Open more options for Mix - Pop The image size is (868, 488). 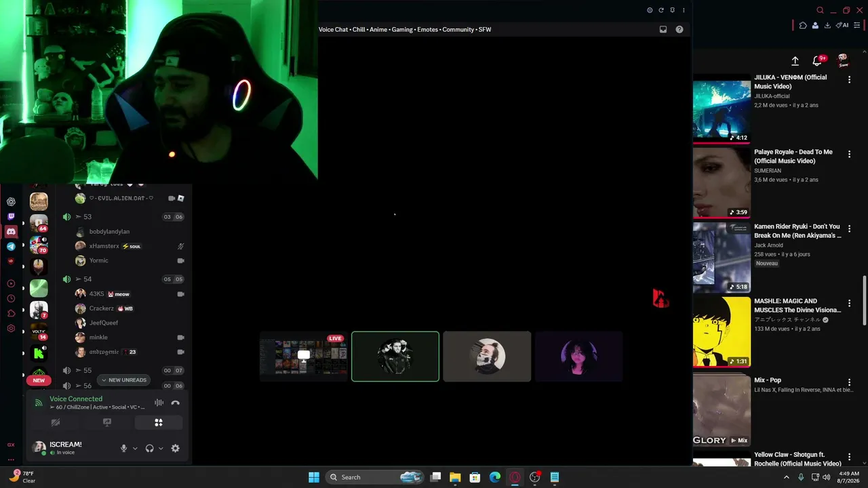[x=849, y=383]
